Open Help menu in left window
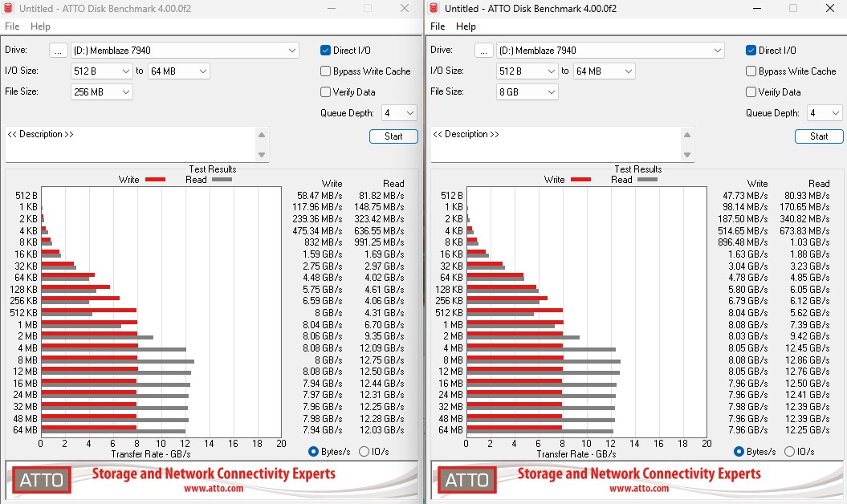Screen dimensions: 847x504 click(40, 26)
